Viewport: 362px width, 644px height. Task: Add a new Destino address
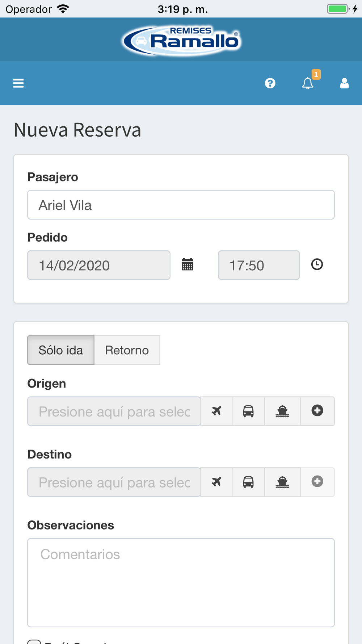[x=317, y=482]
